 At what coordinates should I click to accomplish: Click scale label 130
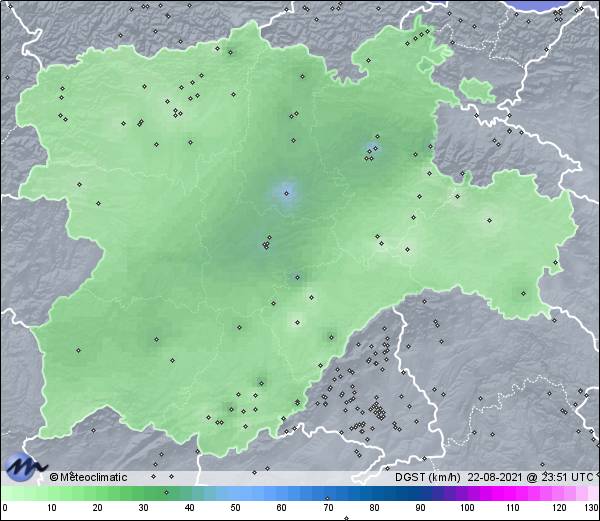(592, 508)
